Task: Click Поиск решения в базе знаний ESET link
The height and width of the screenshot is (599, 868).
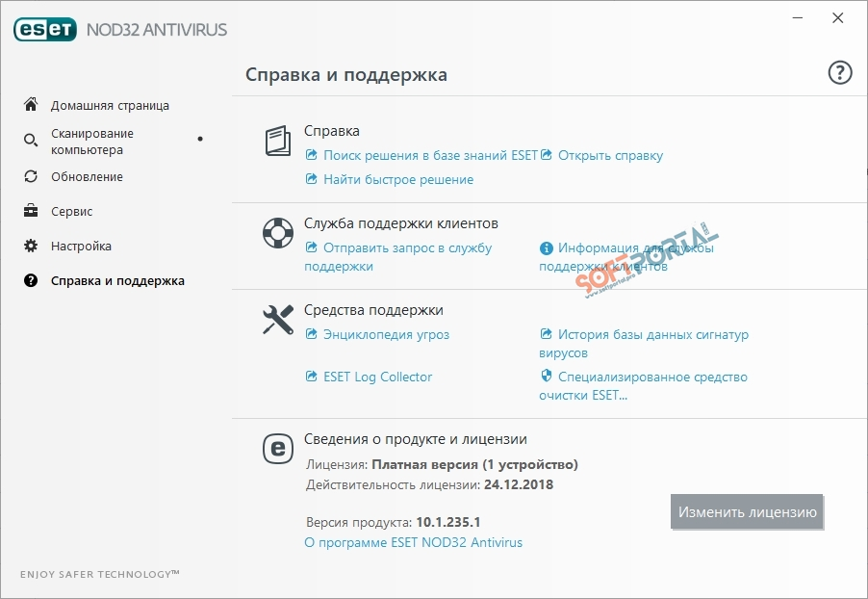Action: pyautogui.click(x=431, y=155)
